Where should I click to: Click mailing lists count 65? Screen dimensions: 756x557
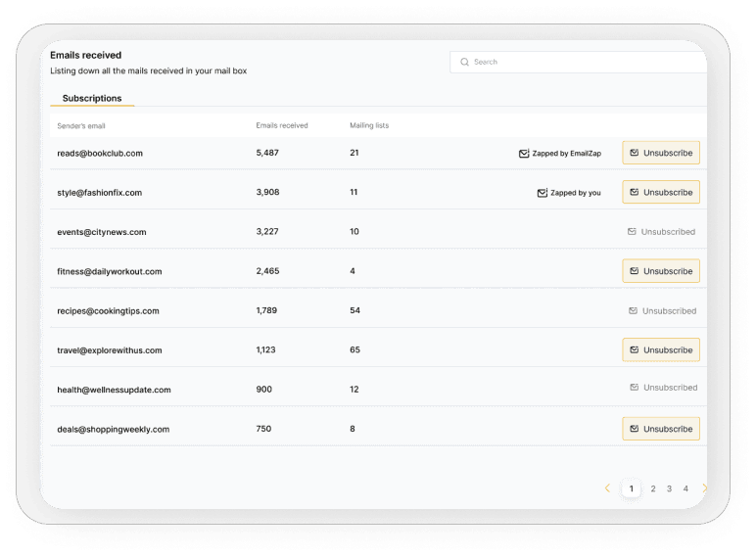(354, 349)
